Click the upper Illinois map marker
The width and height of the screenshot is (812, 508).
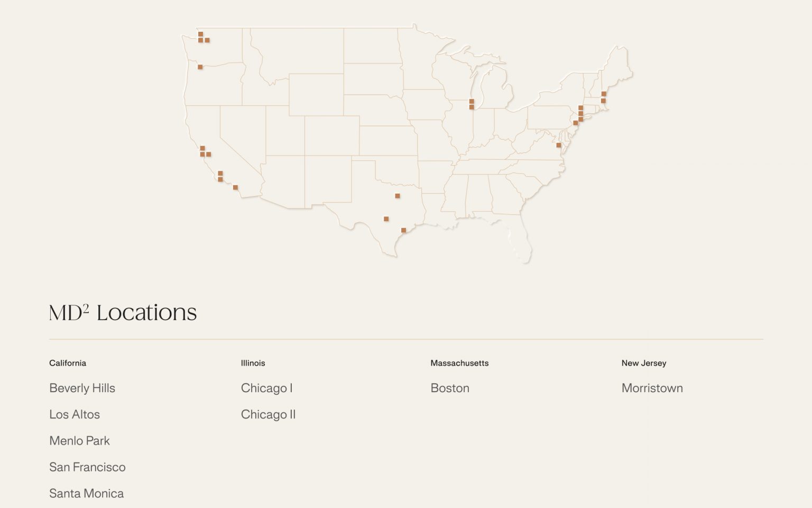tap(472, 101)
